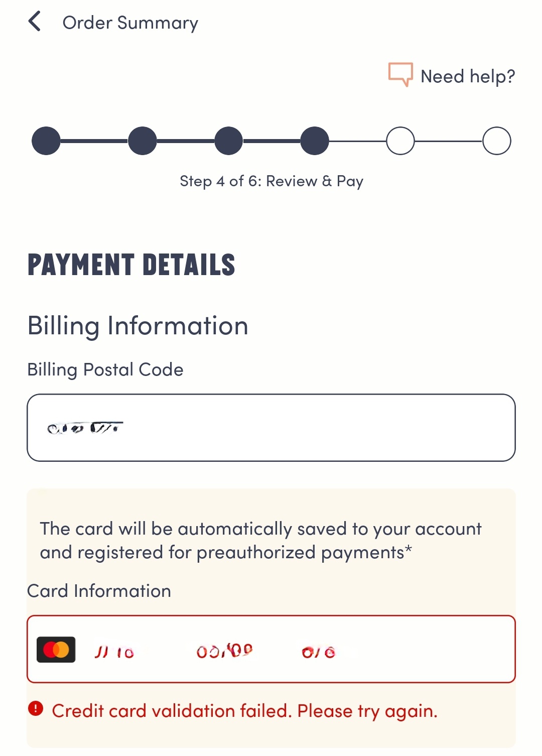Screen dimensions: 542x756
Task: Click the Order Summary header title
Action: pos(130,23)
